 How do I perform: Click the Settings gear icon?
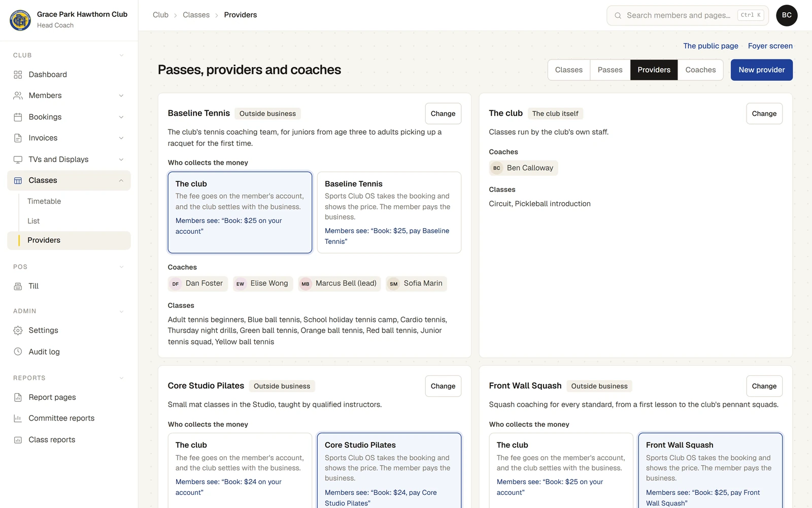18,330
